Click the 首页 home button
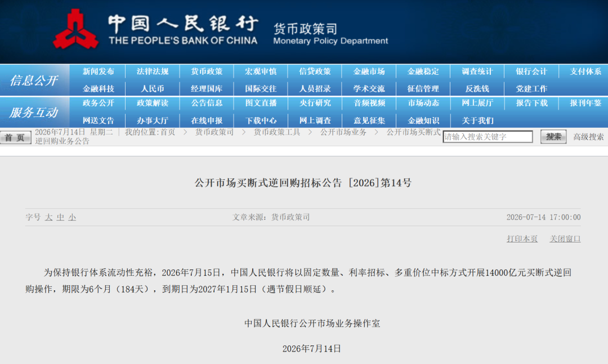 point(16,138)
